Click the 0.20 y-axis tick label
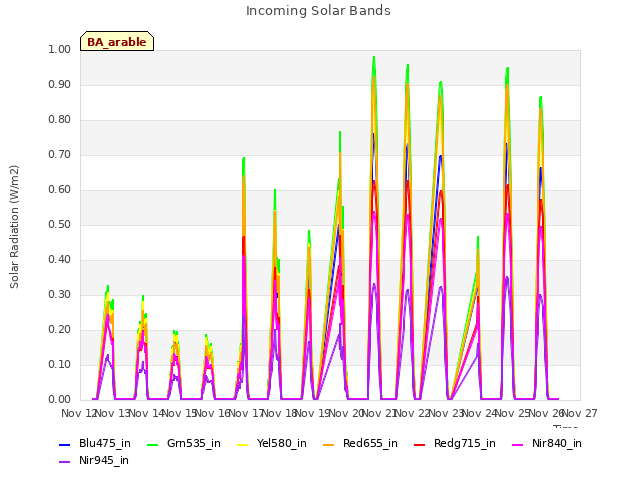This screenshot has height=480, width=640. point(60,330)
